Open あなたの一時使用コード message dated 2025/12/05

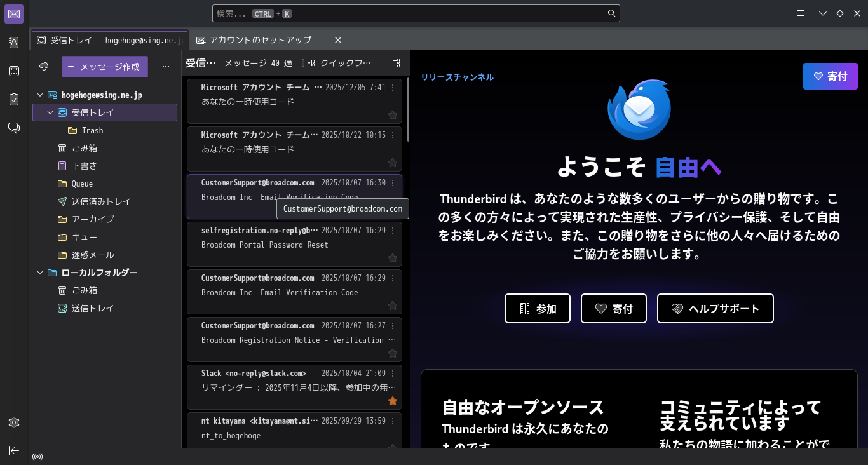click(294, 101)
